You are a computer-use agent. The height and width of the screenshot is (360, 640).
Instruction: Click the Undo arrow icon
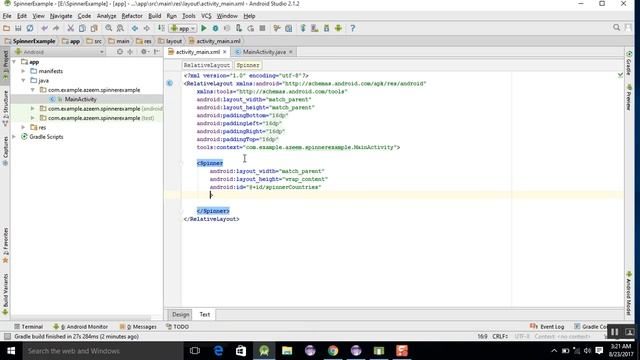(44, 28)
